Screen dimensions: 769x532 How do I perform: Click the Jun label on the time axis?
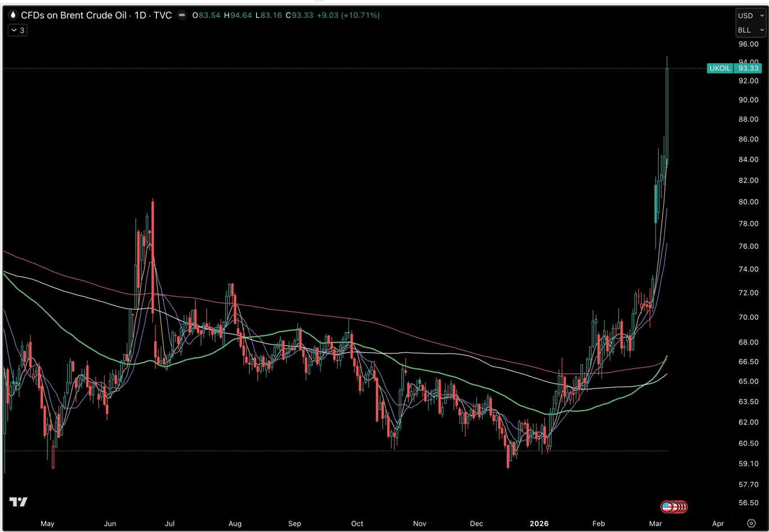coord(110,524)
